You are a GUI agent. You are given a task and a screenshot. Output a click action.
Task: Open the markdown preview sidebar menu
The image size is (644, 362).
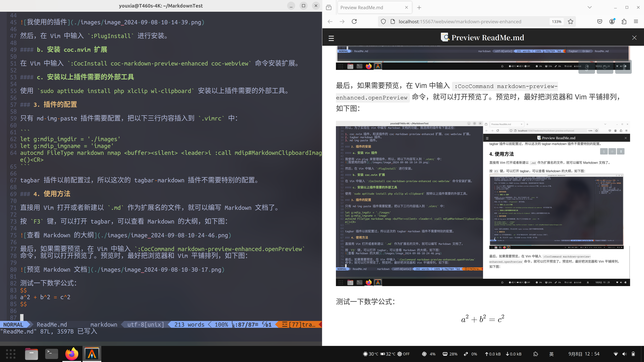pyautogui.click(x=331, y=38)
